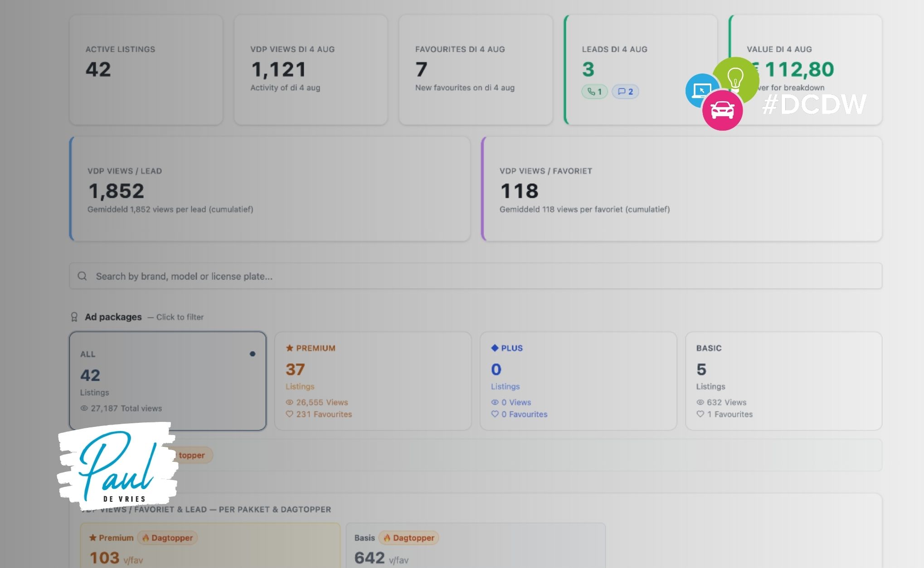Focus the brand, model or license plate search field
Image resolution: width=924 pixels, height=568 pixels.
pyautogui.click(x=476, y=276)
